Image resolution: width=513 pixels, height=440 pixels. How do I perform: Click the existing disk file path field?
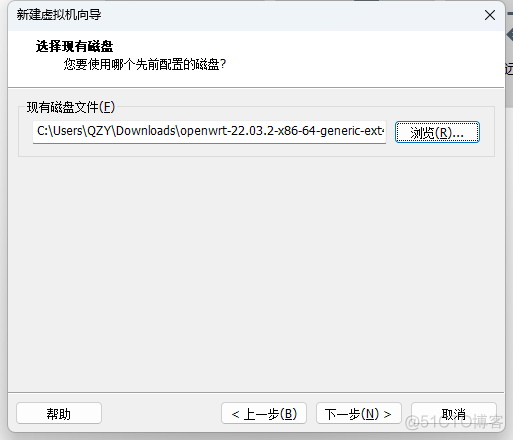[209, 132]
